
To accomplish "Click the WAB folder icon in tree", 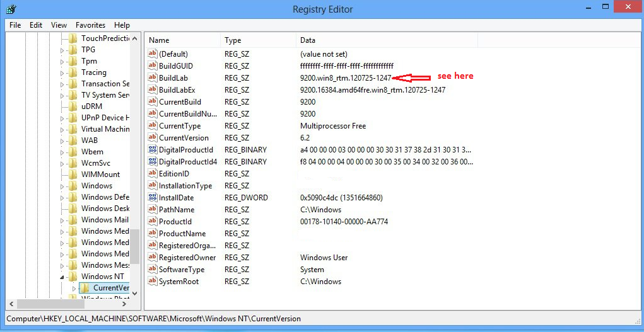I will (73, 140).
